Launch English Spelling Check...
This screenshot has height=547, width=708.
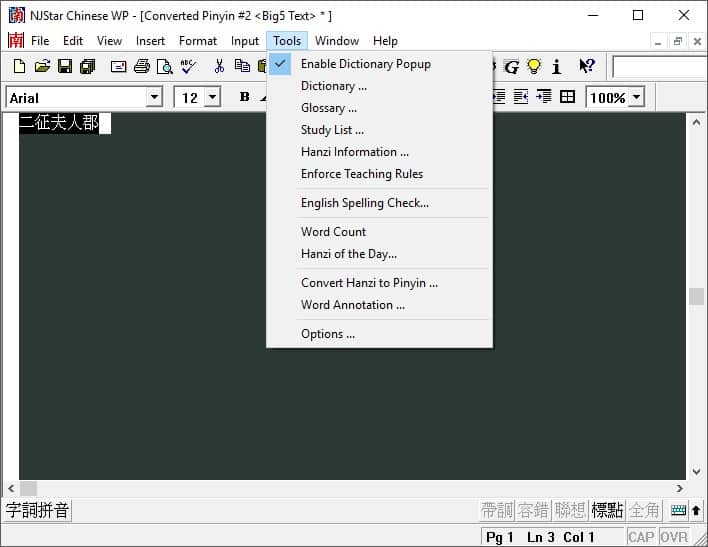click(379, 203)
